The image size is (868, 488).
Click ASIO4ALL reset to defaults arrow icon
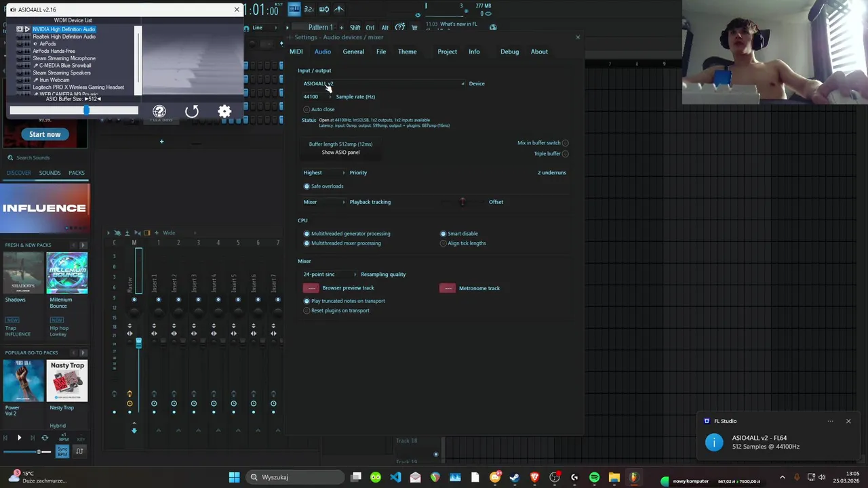click(x=192, y=112)
